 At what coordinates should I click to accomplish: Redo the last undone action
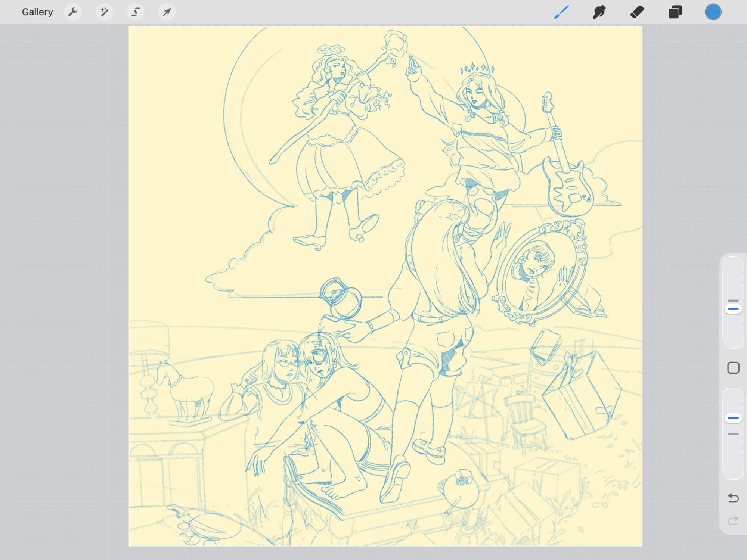pos(733,520)
